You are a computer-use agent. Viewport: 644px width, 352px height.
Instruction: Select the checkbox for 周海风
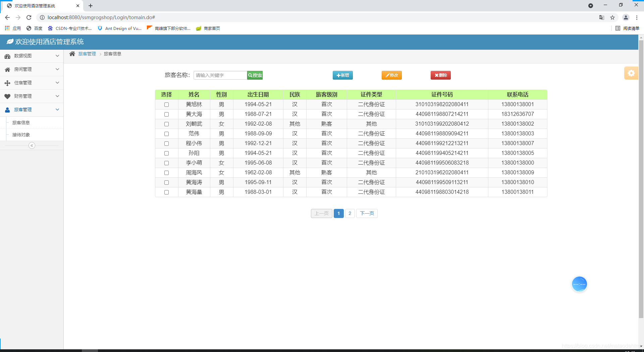166,173
